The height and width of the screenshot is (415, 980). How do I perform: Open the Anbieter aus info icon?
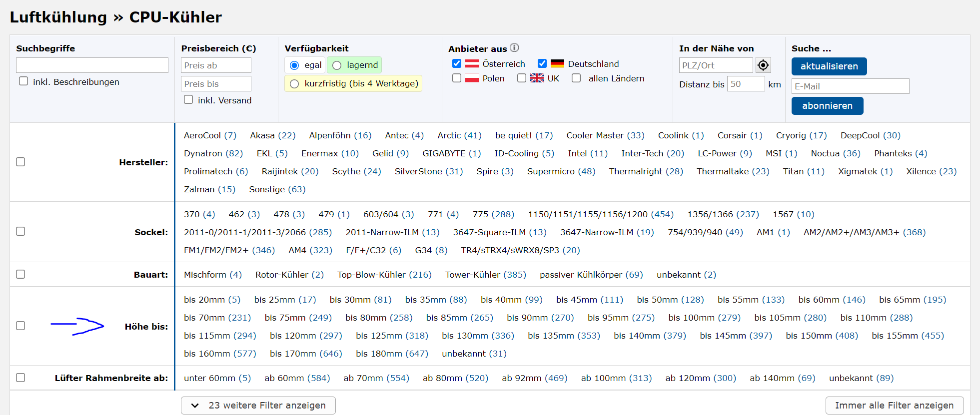pos(514,47)
